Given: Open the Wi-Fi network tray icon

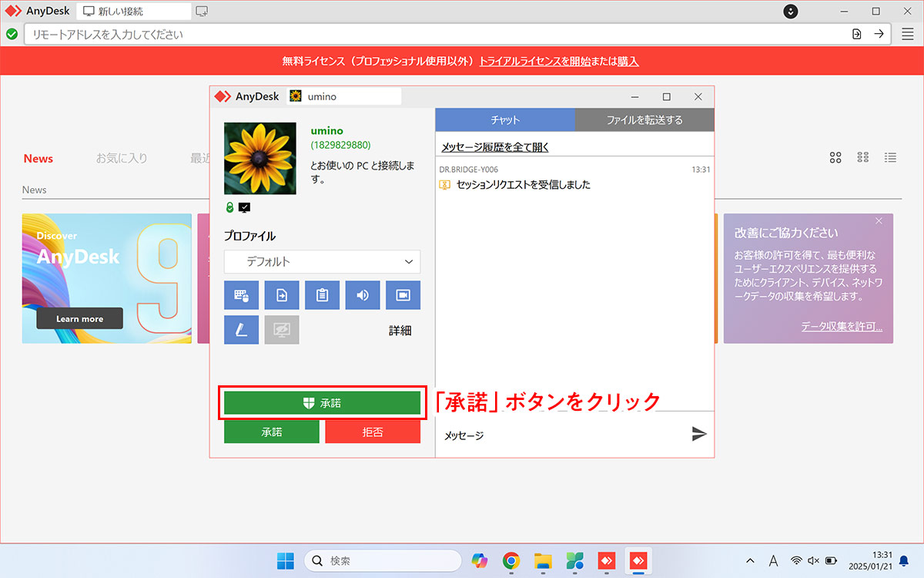Looking at the screenshot, I should pos(797,560).
